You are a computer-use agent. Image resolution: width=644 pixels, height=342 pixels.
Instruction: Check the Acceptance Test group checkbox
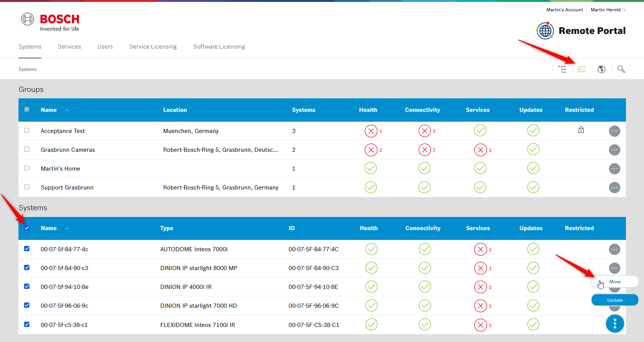[x=27, y=130]
